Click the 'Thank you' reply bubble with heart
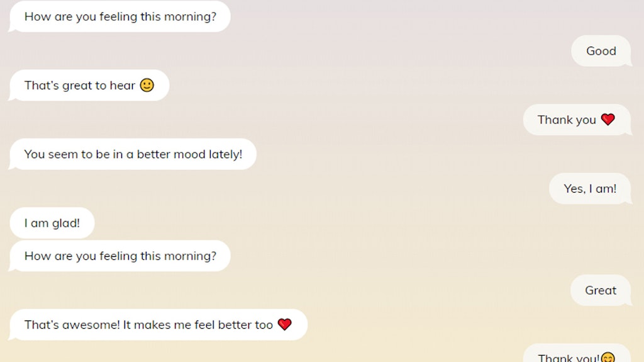Screen dimensions: 644x362 pos(577,120)
